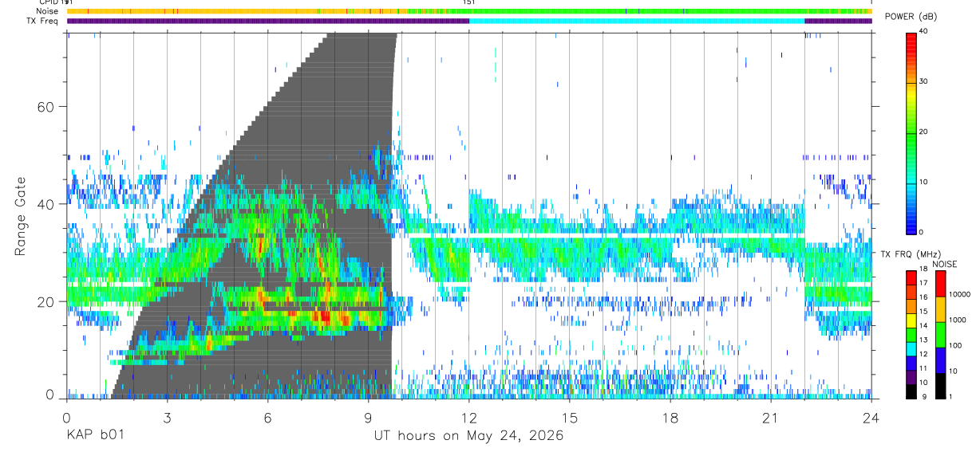This screenshot has width=980, height=452.
Task: Click the "Range Gate" y-axis title
Action: 19,217
